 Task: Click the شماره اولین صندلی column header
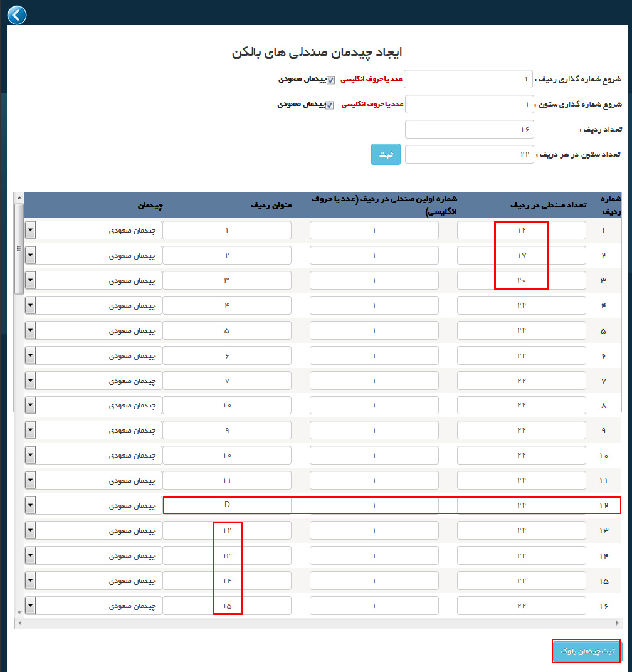pos(384,205)
